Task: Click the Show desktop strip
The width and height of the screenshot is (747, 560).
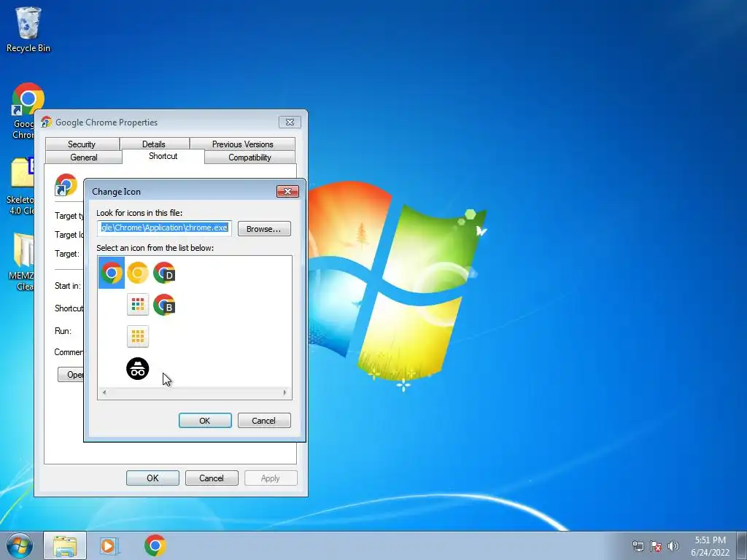Action: pyautogui.click(x=742, y=545)
